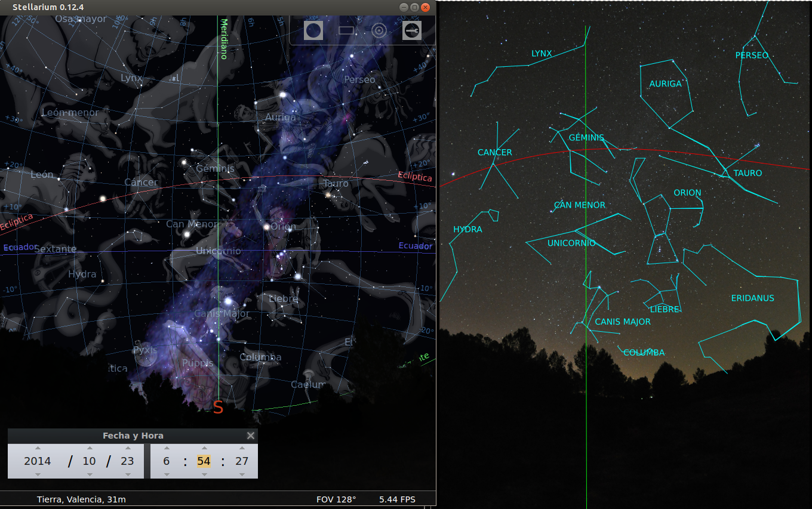
Task: Increase the year with the up arrow
Action: [38, 448]
